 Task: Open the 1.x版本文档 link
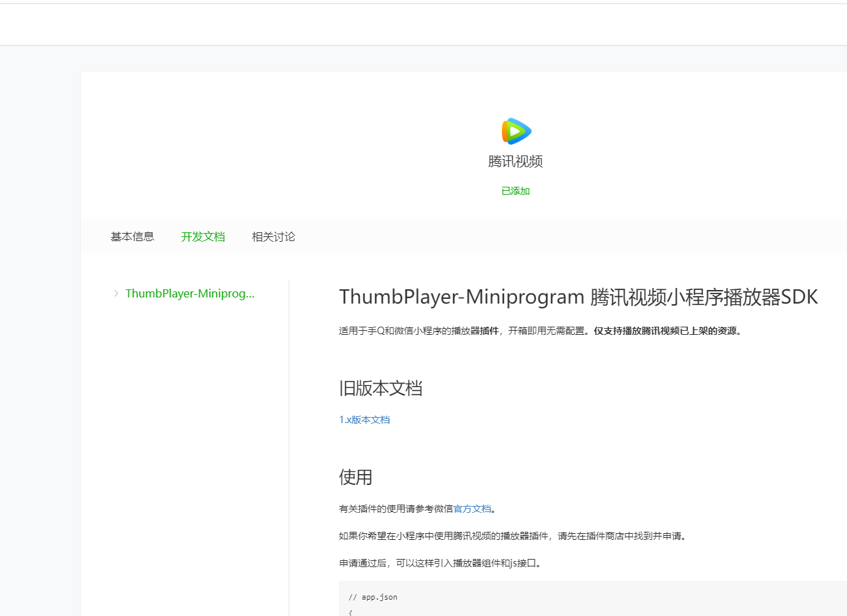365,420
